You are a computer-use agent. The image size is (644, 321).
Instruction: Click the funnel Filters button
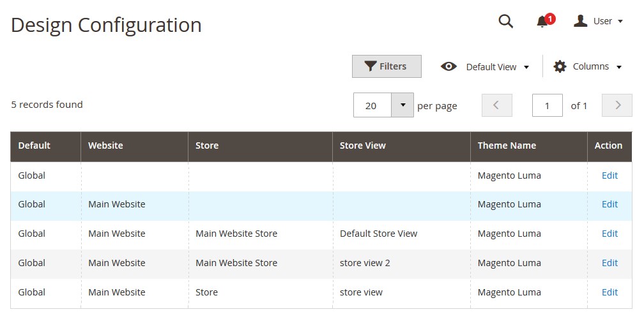click(x=387, y=66)
